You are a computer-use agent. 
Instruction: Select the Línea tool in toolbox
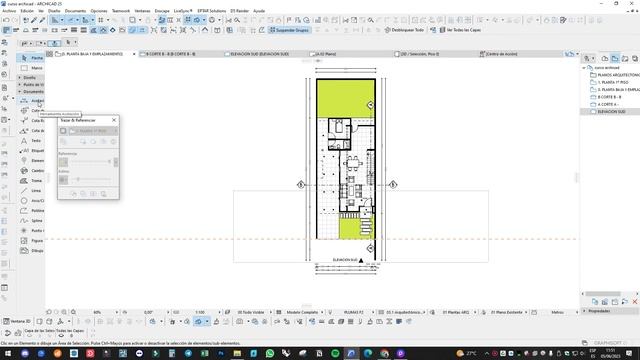pyautogui.click(x=31, y=191)
